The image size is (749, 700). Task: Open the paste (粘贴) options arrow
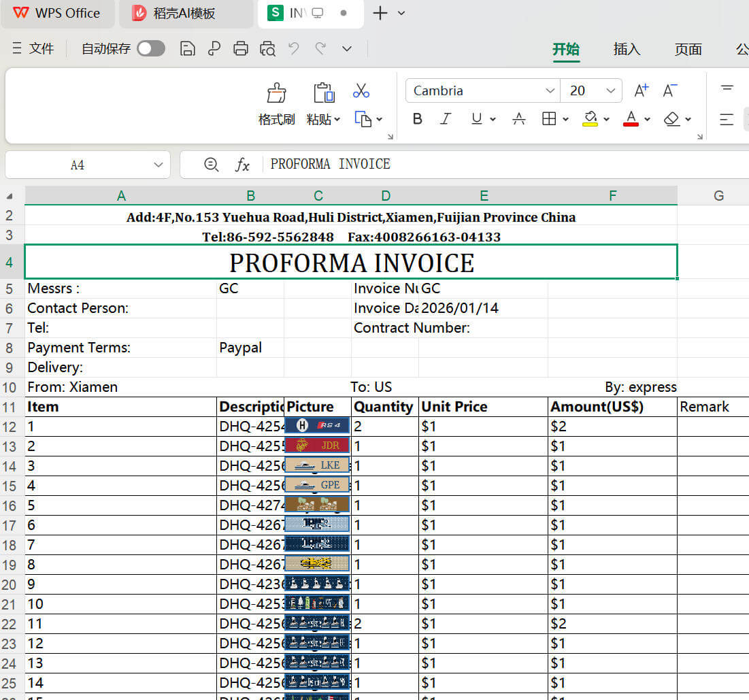click(x=337, y=120)
